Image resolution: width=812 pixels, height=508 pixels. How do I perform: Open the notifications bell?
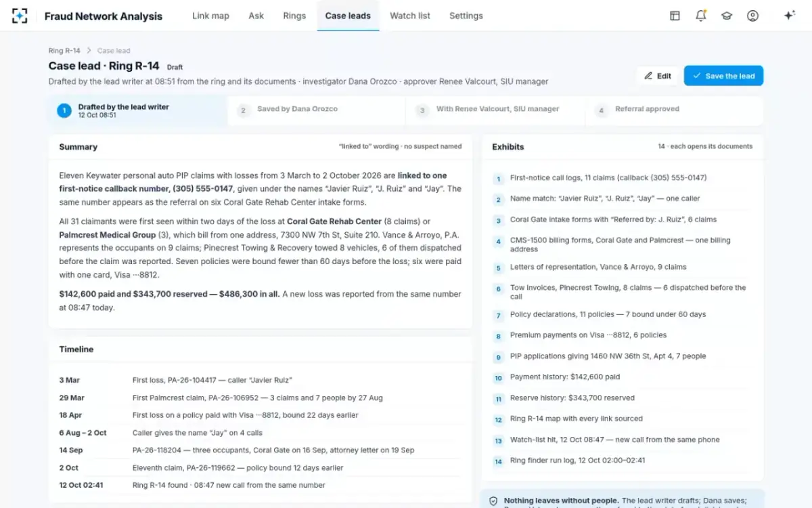[x=701, y=16]
